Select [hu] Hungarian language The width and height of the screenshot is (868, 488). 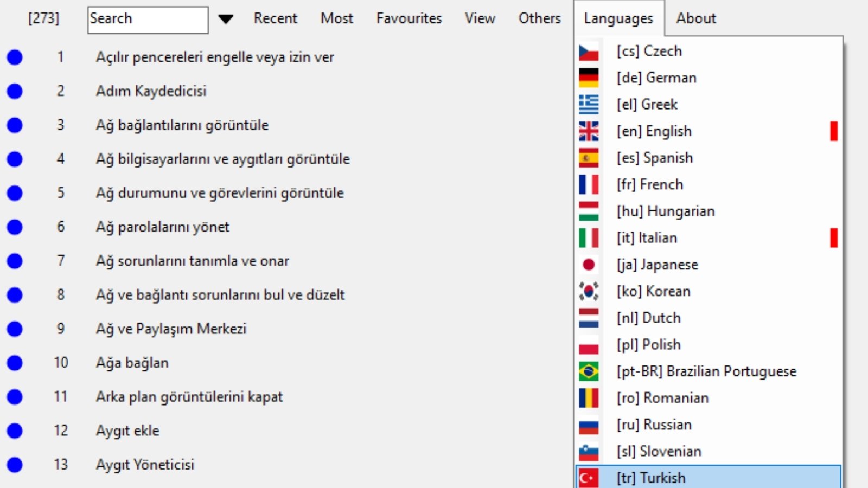pyautogui.click(x=708, y=211)
